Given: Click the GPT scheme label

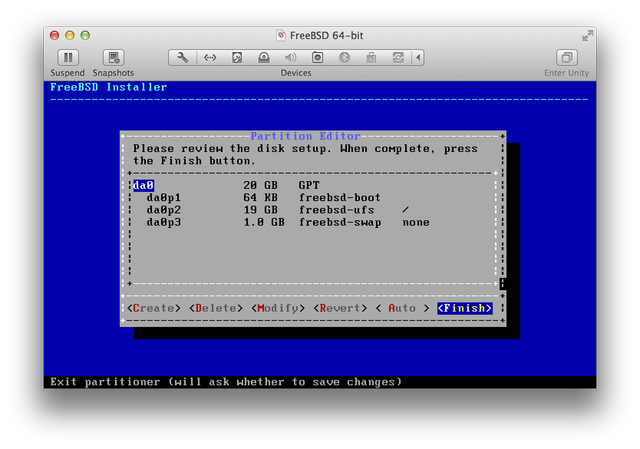Looking at the screenshot, I should pos(309,185).
